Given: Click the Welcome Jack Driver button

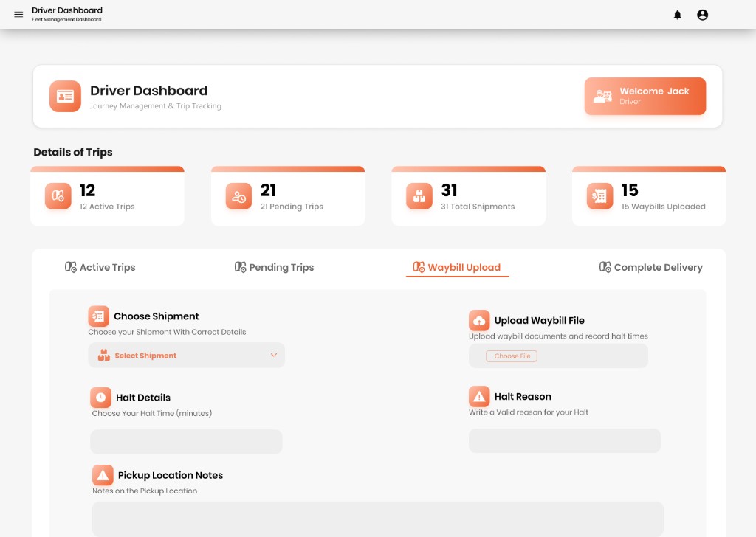Looking at the screenshot, I should (x=645, y=97).
